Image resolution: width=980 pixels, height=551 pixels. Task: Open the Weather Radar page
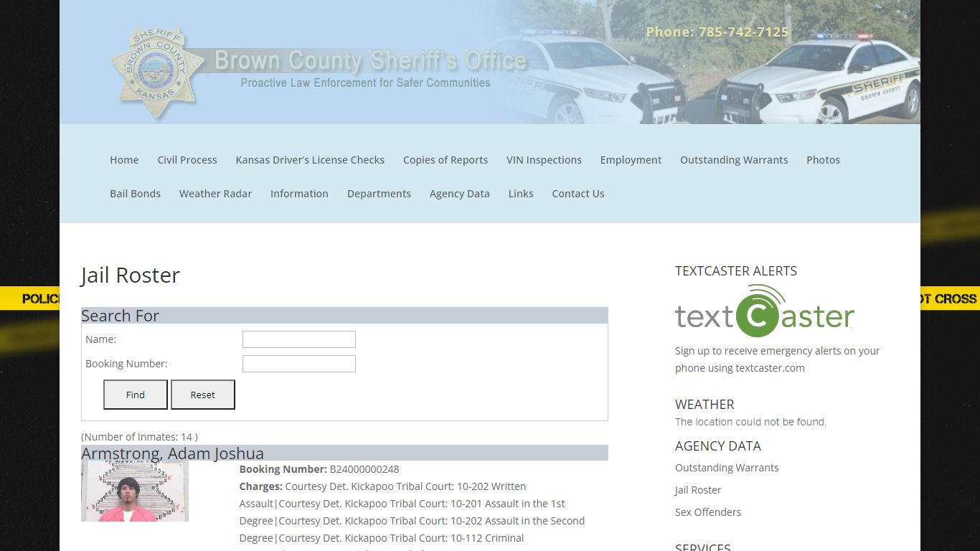pos(215,194)
